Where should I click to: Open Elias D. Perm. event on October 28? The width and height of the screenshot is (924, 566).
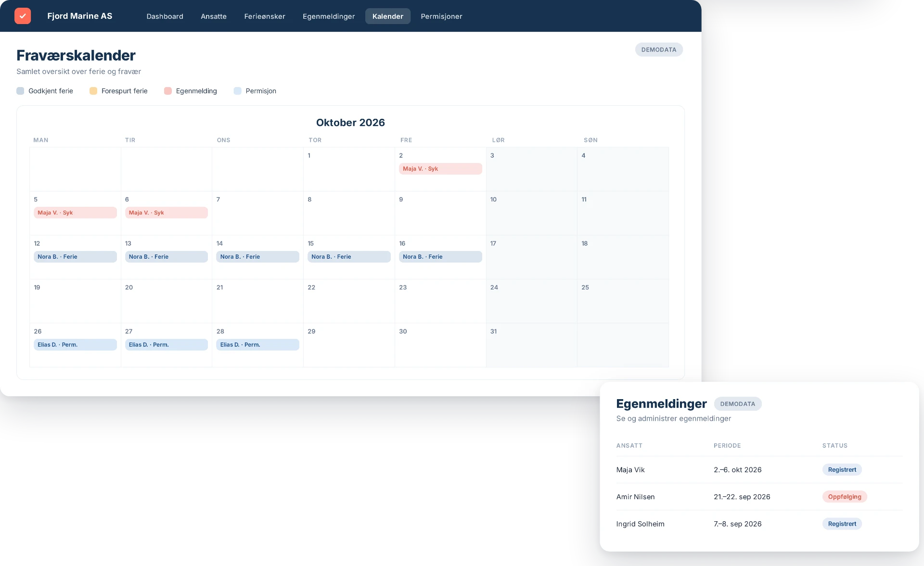click(x=257, y=345)
